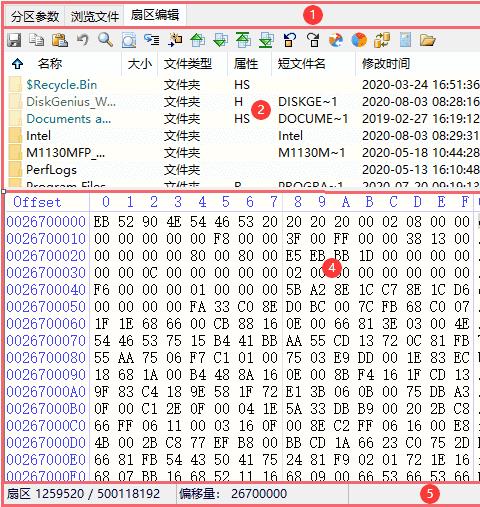
Task: Click the blue up arrow beside 名称
Action: tap(17, 63)
